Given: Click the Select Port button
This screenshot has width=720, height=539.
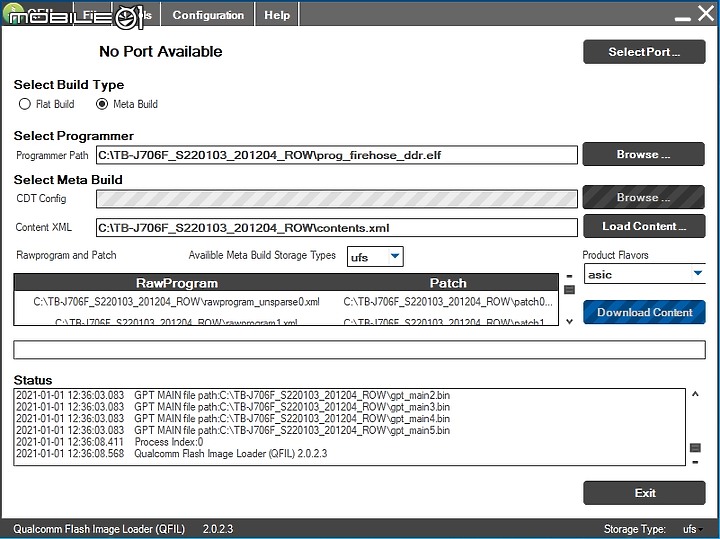Looking at the screenshot, I should (x=643, y=52).
